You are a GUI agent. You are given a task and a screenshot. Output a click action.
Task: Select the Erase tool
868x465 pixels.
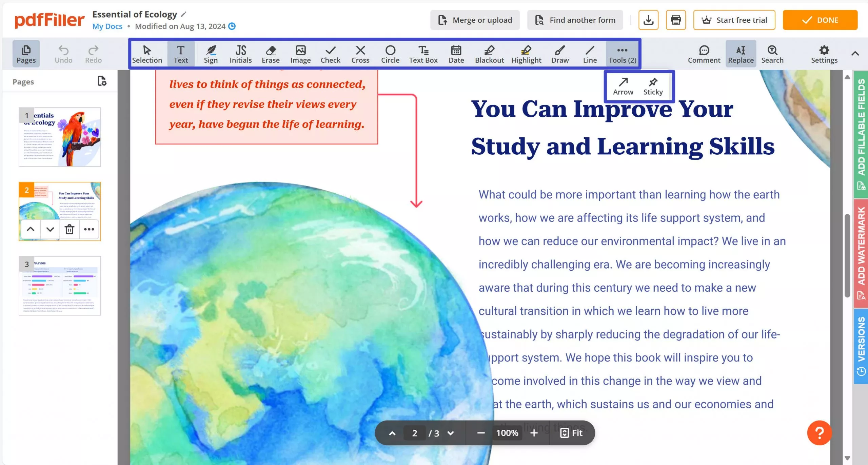pos(270,54)
